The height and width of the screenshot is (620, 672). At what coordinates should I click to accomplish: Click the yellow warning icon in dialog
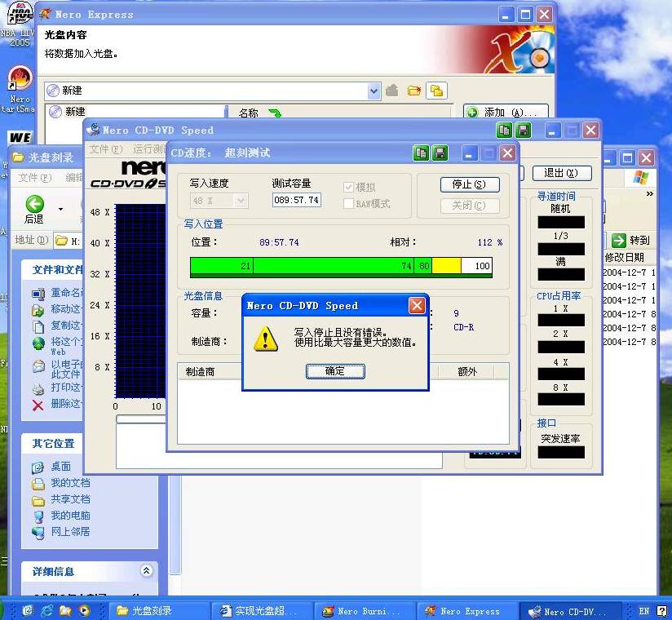click(266, 339)
